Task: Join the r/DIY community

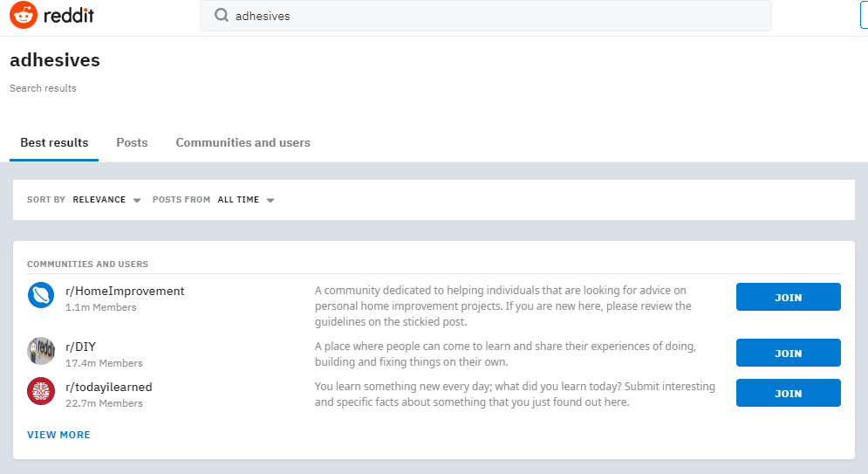Action: 789,353
